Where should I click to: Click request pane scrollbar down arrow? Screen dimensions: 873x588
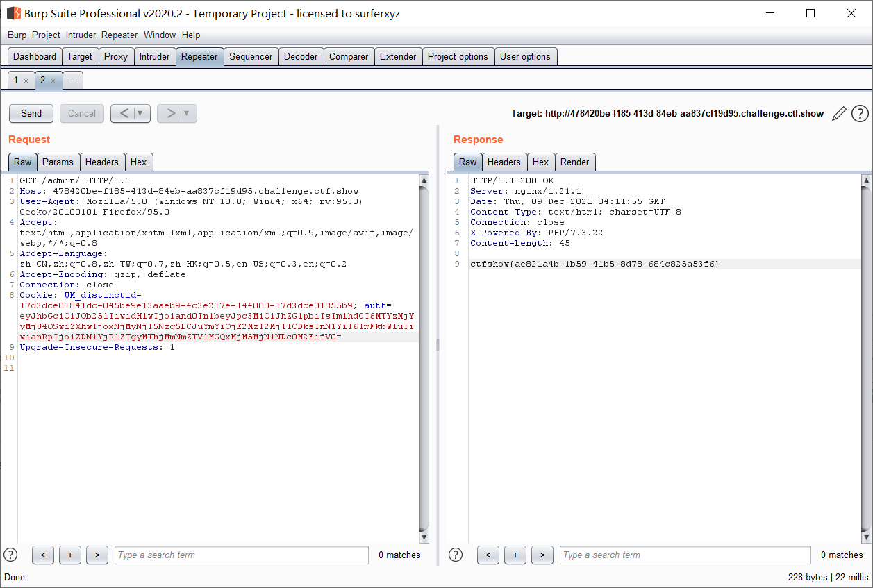coord(424,538)
